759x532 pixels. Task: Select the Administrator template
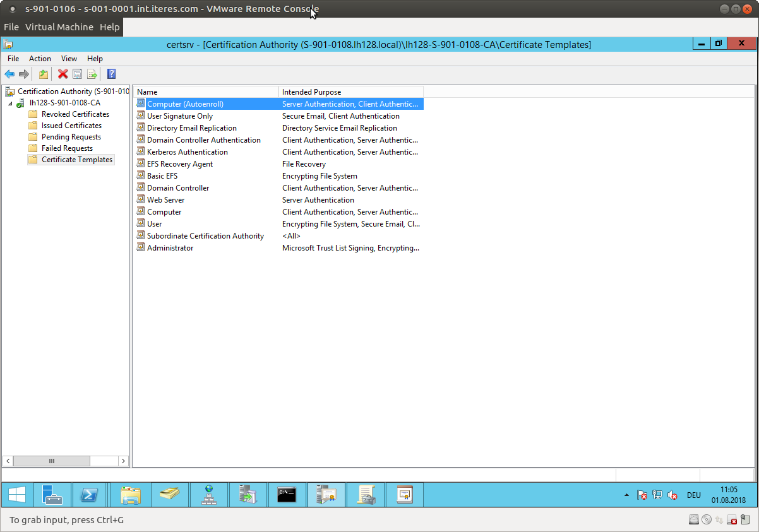[x=278, y=248]
